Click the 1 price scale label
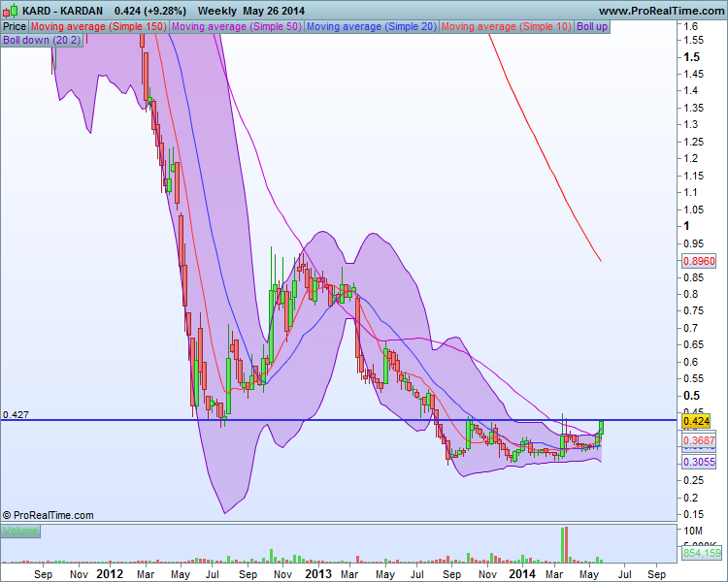 click(x=686, y=226)
